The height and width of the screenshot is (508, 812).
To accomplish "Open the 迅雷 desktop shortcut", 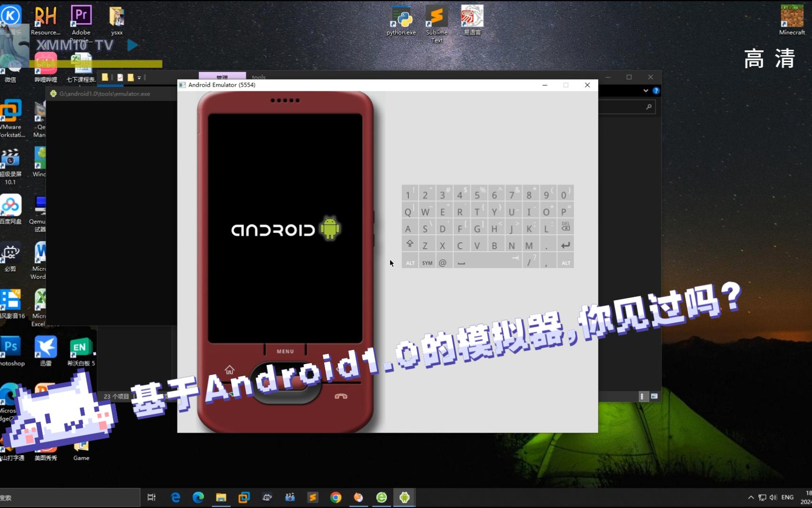I will coord(46,351).
